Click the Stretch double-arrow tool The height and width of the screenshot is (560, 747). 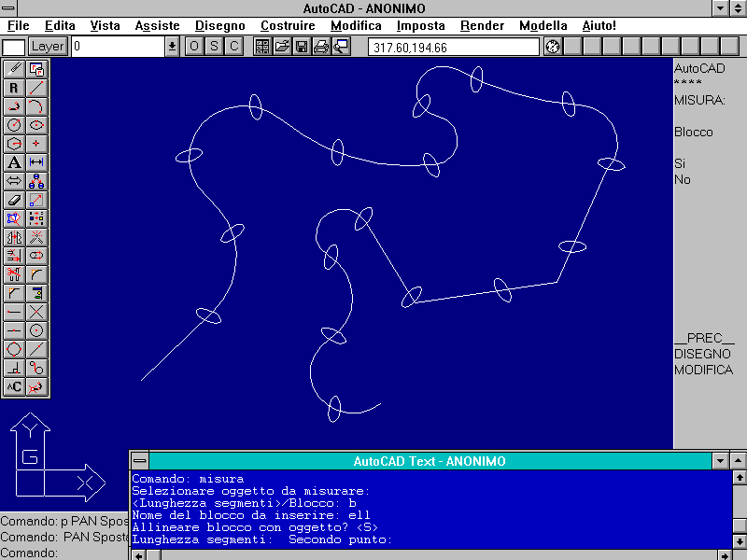pos(14,181)
